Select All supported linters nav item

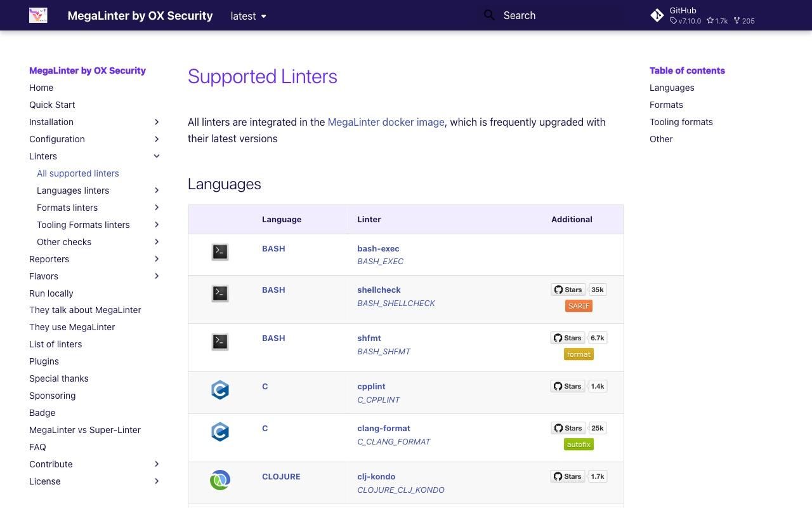click(78, 173)
